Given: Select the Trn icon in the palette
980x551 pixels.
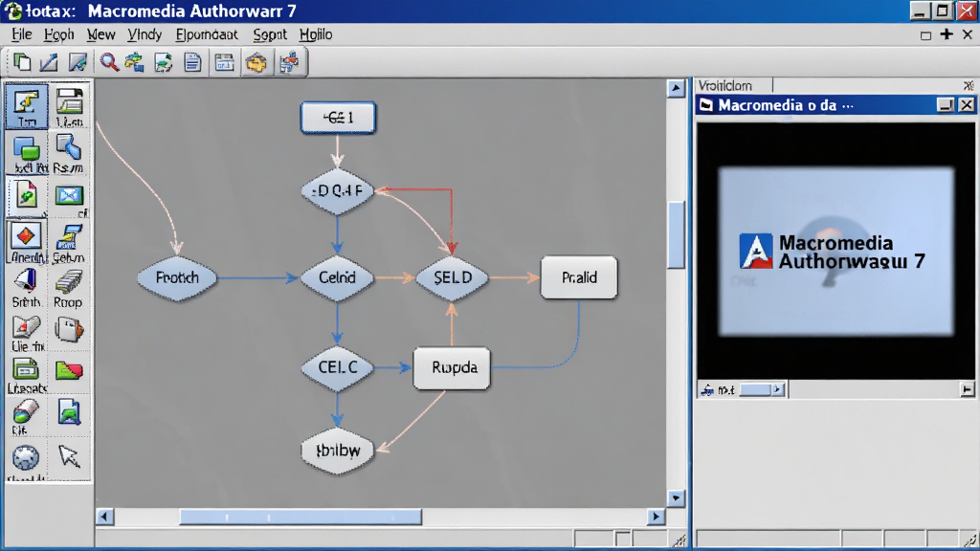Looking at the screenshot, I should (26, 106).
